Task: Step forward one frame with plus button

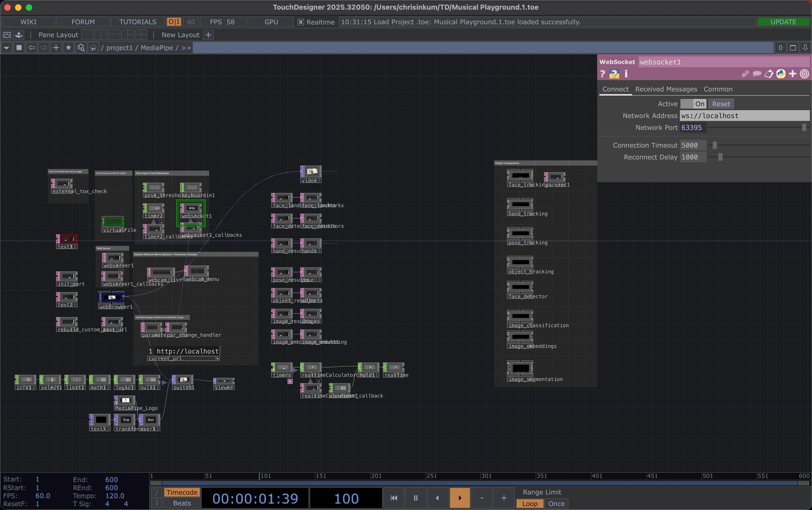Action: click(x=503, y=498)
